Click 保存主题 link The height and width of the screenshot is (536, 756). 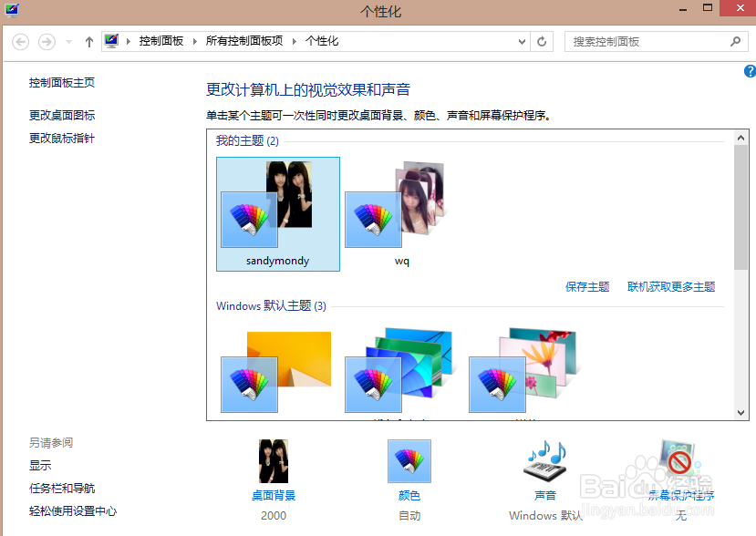click(587, 287)
